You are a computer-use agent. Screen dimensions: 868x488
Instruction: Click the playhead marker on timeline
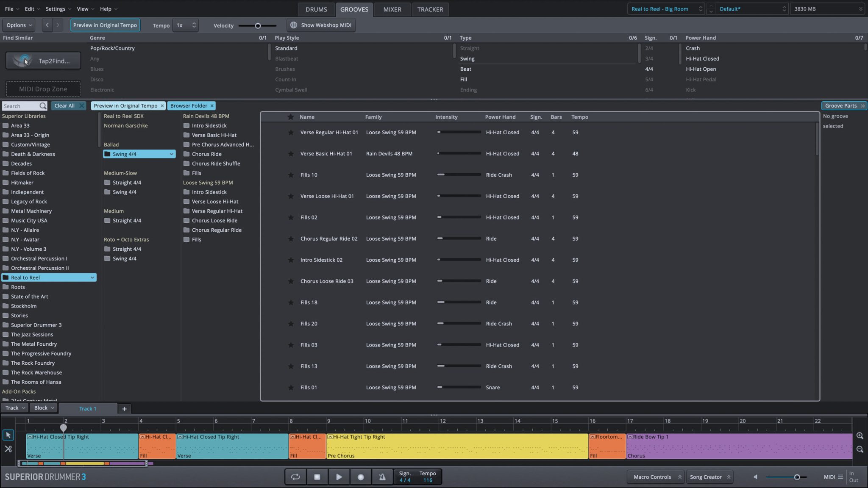click(64, 428)
